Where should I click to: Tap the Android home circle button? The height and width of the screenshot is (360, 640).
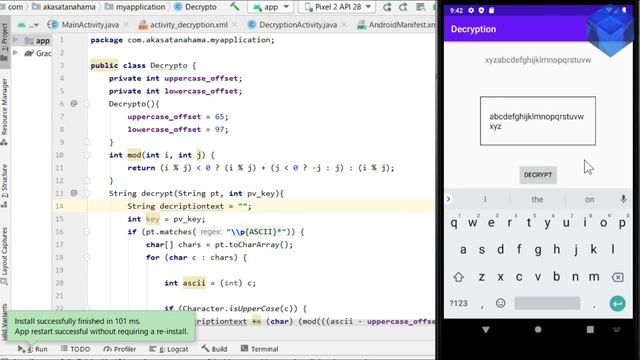click(x=538, y=329)
